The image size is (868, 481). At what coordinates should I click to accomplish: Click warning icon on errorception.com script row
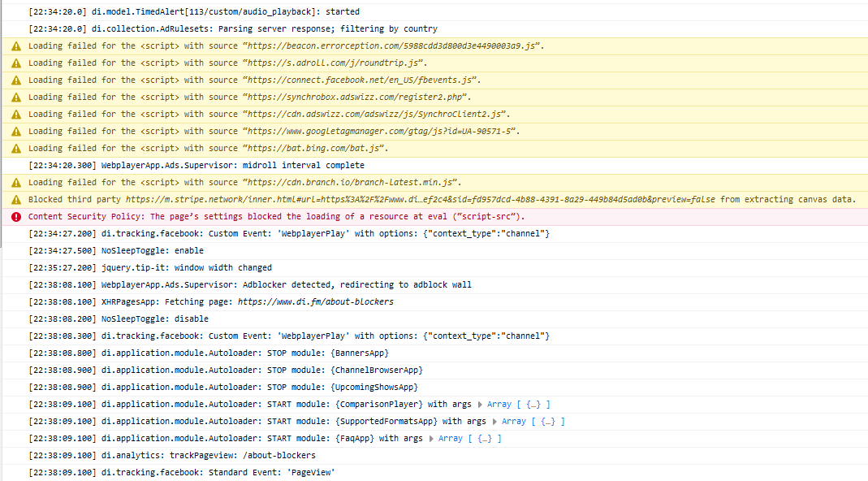(x=16, y=46)
